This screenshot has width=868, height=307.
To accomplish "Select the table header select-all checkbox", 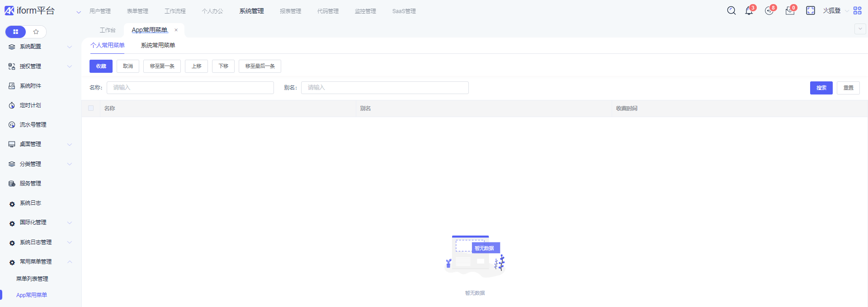I will pos(91,109).
